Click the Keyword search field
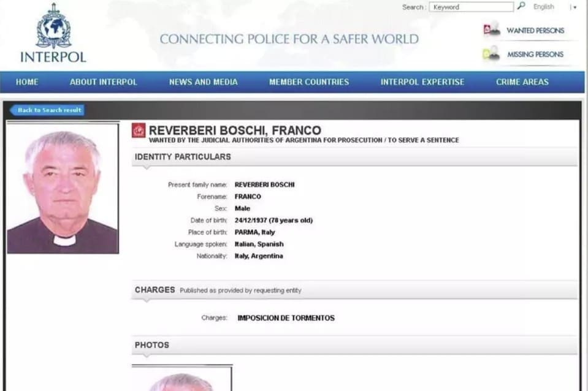The height and width of the screenshot is (391, 588). click(x=472, y=7)
